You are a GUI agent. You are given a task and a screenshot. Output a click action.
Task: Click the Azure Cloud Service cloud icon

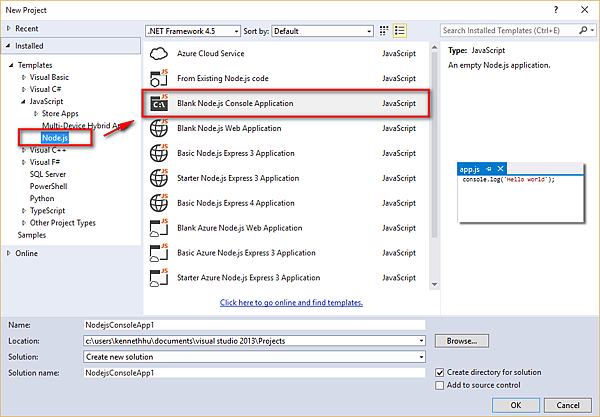pos(159,54)
